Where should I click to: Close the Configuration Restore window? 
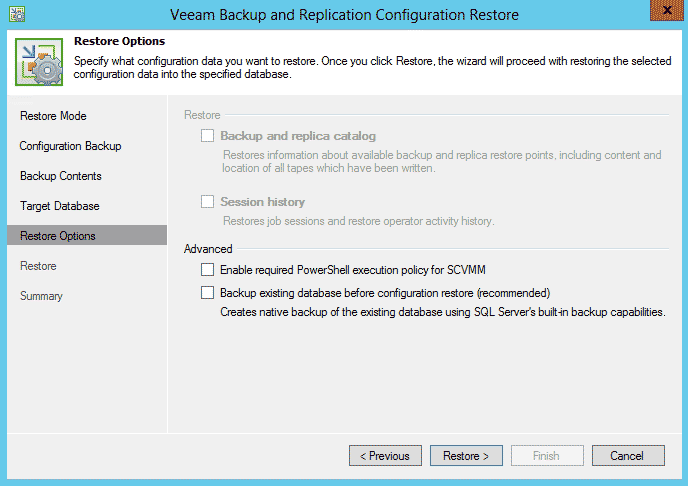point(666,11)
